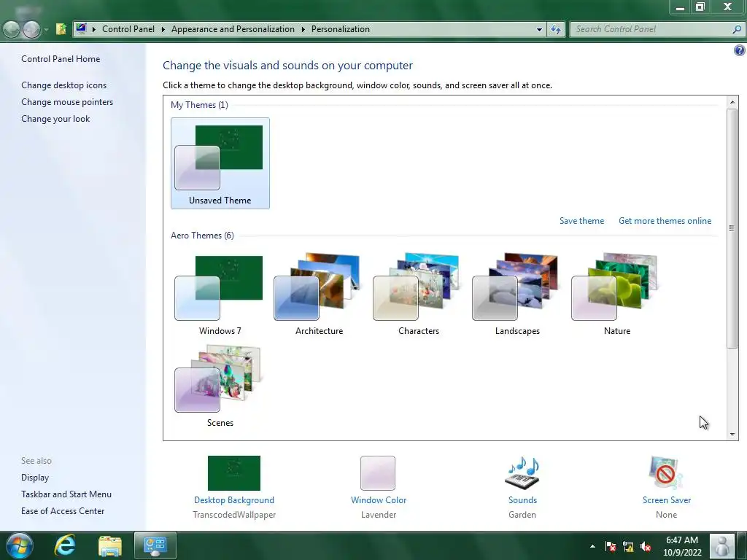
Task: Click Action Center flag tray icon
Action: (x=611, y=546)
